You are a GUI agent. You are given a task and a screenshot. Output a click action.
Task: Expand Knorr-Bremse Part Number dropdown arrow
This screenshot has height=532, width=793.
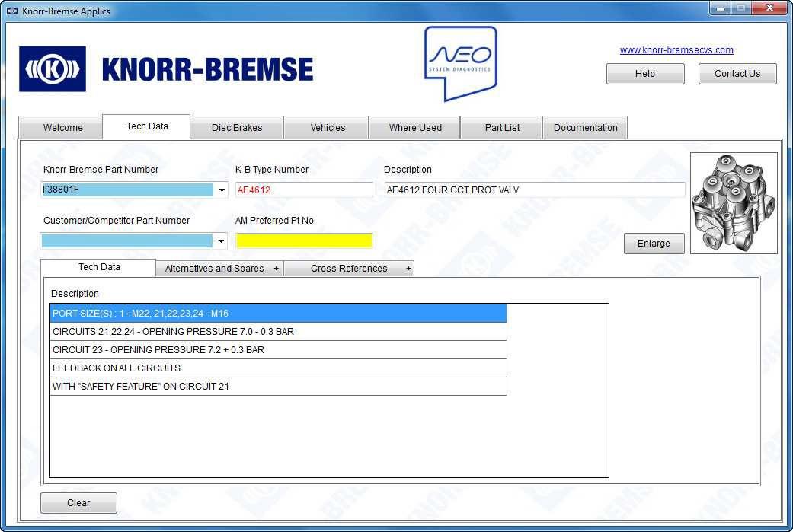point(222,190)
